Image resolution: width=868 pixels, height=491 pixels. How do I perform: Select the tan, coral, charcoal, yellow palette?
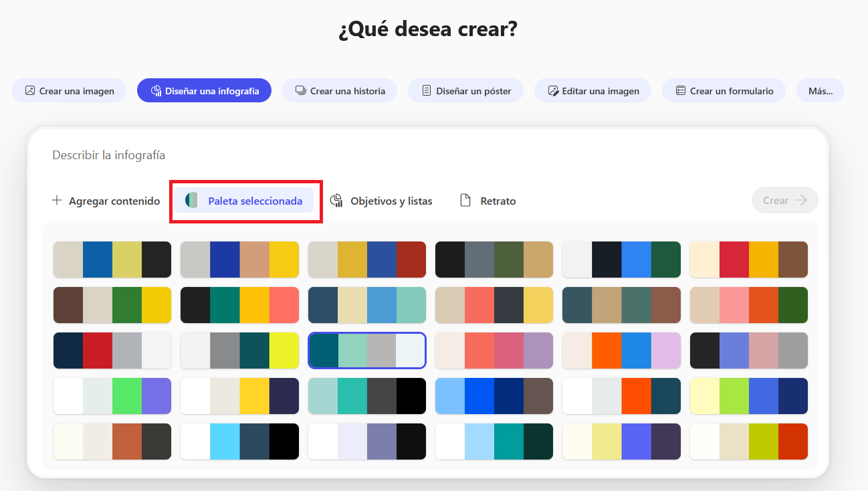click(x=494, y=305)
